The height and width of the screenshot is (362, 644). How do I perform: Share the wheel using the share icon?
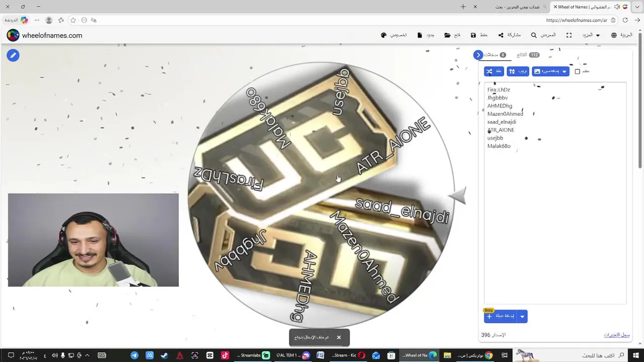(509, 35)
